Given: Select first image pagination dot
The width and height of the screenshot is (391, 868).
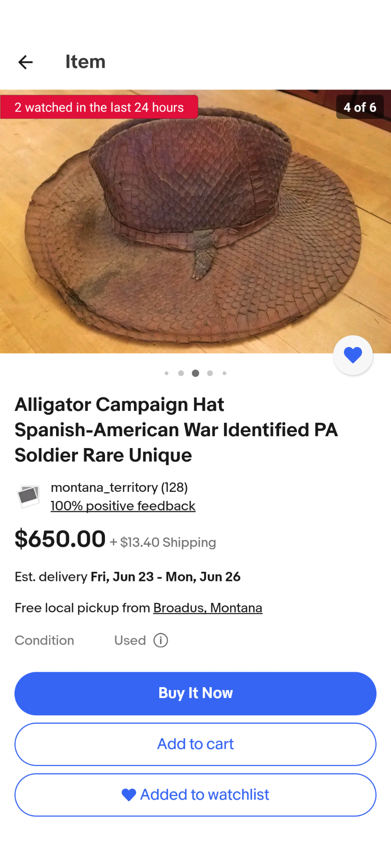Looking at the screenshot, I should pyautogui.click(x=167, y=373).
